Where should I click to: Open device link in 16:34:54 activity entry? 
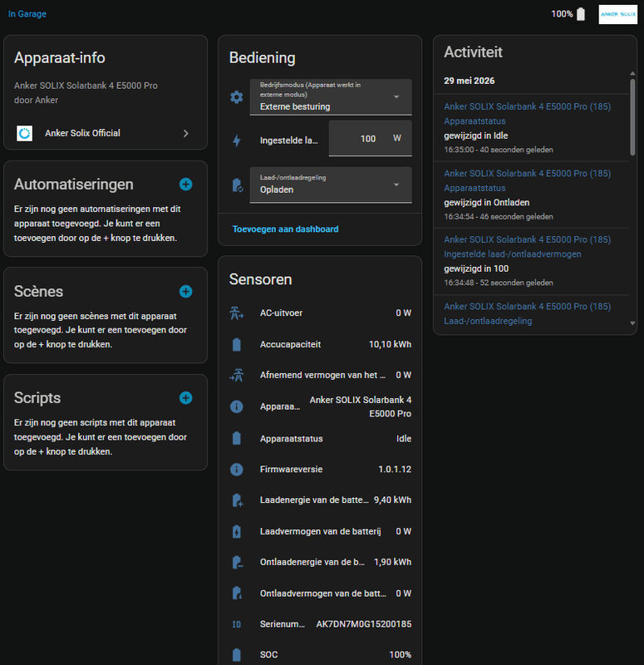point(528,174)
